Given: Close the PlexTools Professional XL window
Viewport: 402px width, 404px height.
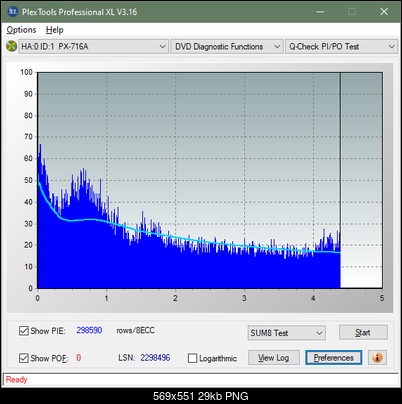Looking at the screenshot, I should pyautogui.click(x=384, y=12).
